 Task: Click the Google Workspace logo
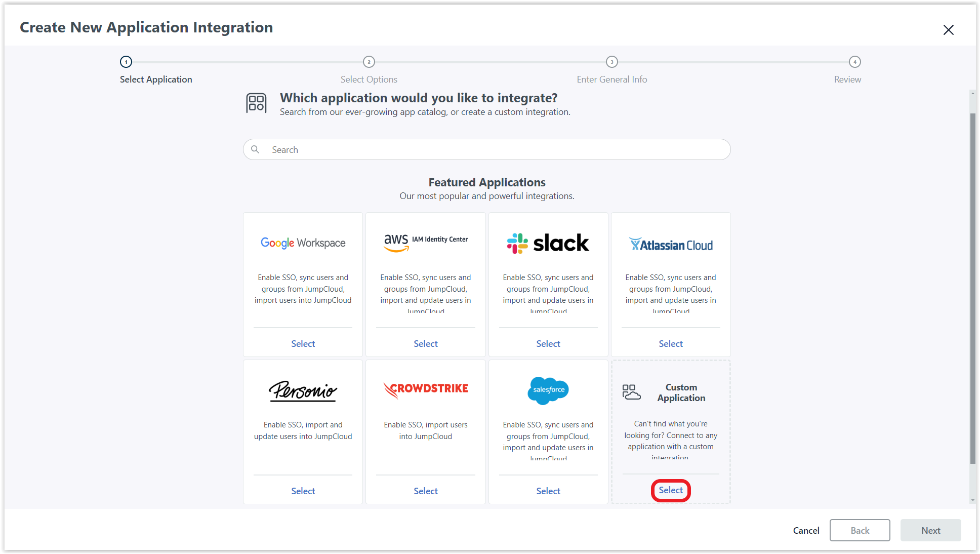tap(303, 243)
